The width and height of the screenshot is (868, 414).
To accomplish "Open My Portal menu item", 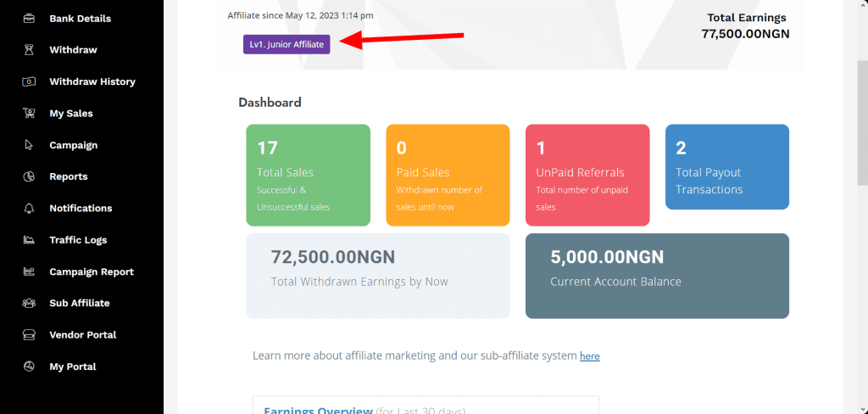I will (x=72, y=366).
